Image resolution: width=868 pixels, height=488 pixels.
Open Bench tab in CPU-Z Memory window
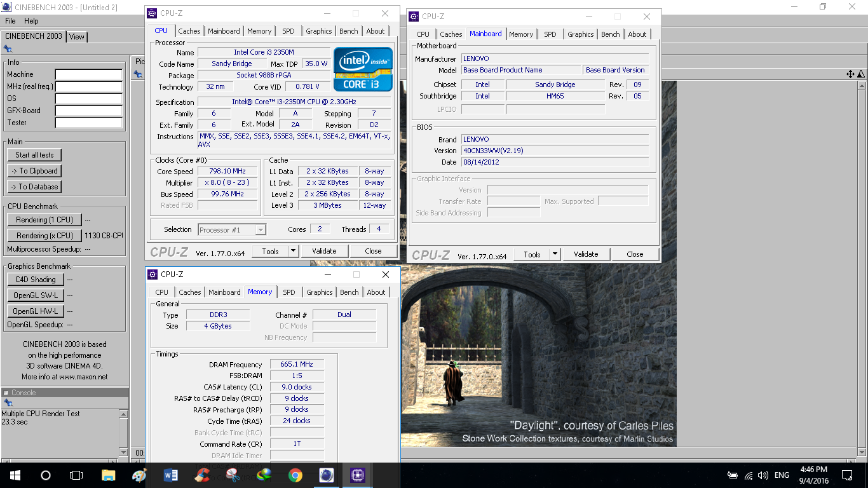coord(349,292)
